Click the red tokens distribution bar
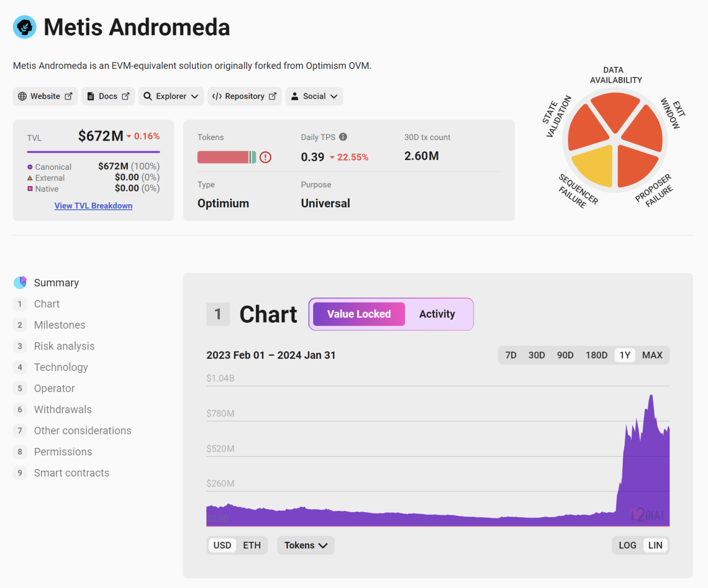The width and height of the screenshot is (708, 588). (224, 157)
